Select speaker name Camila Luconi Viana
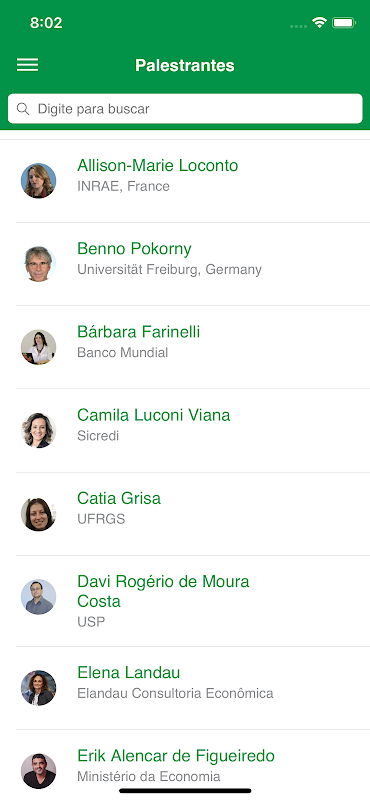370x800 pixels. click(154, 415)
